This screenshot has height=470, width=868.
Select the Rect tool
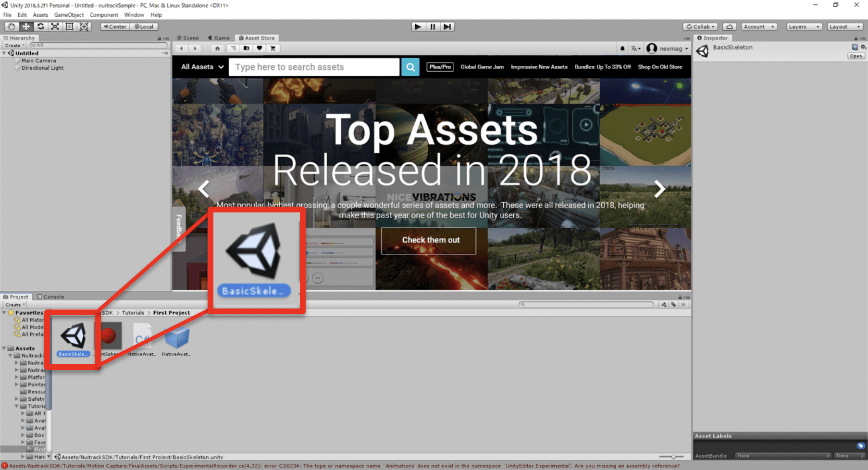point(69,27)
